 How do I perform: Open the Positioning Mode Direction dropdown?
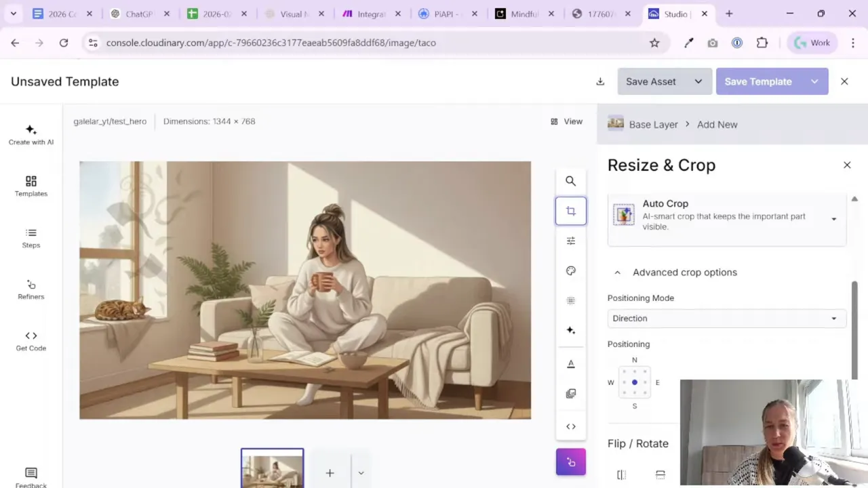[x=727, y=319]
